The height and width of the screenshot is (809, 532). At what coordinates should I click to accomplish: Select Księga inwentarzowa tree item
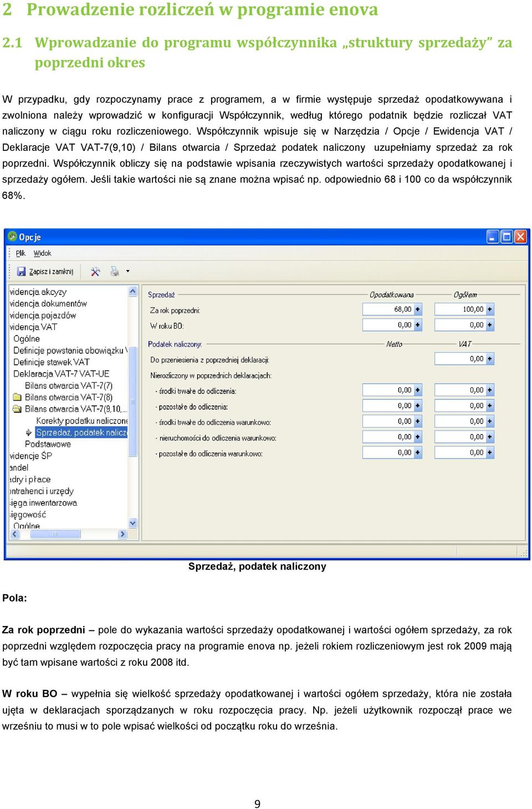[43, 503]
